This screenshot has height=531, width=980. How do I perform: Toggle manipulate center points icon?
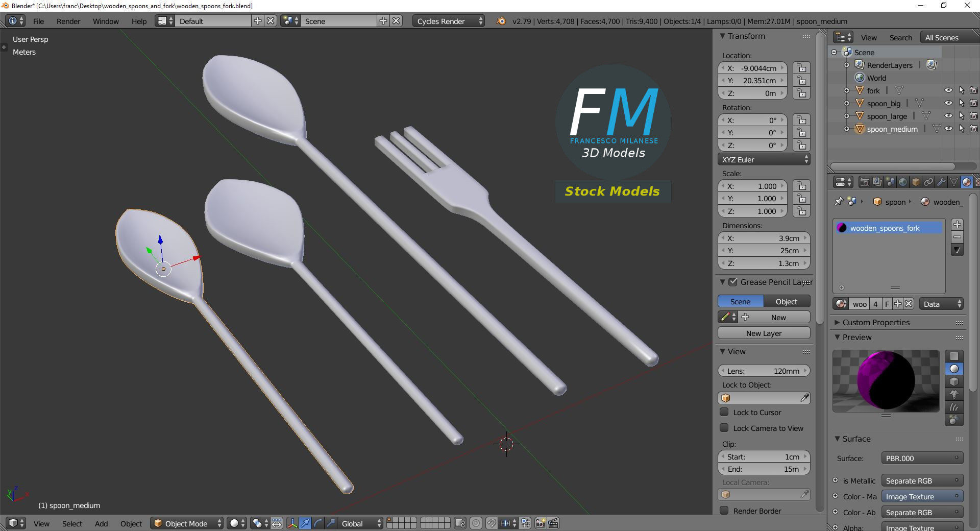(277, 523)
